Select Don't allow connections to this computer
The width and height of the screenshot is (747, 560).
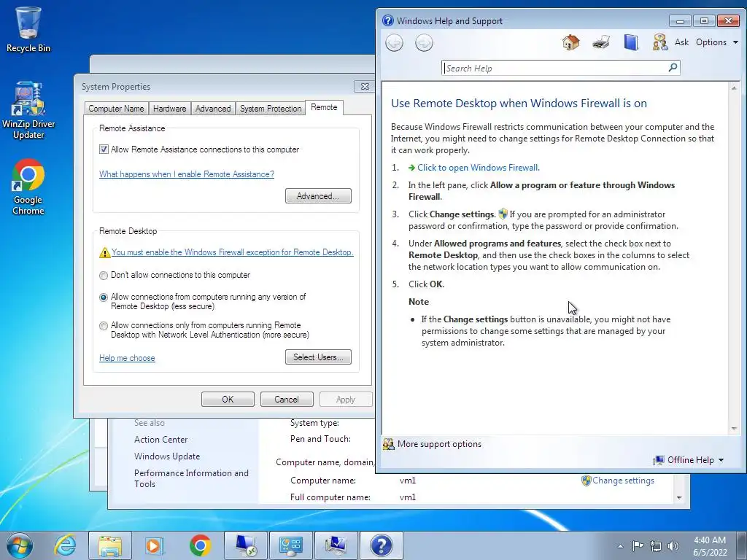coord(104,275)
